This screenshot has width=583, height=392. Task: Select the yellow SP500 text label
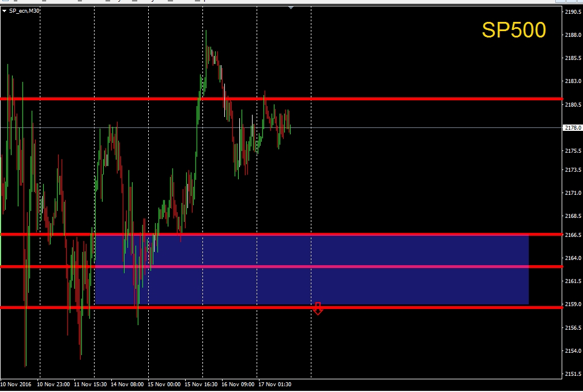(513, 30)
